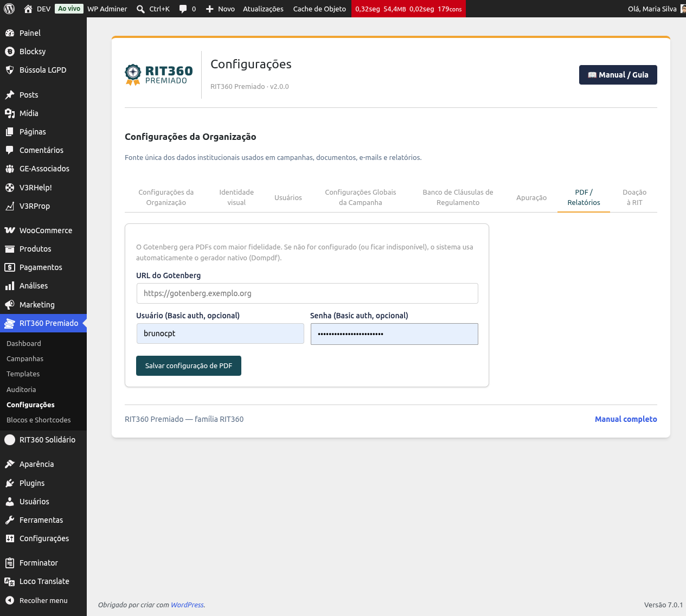
Task: Open the Templates submenu item
Action: click(x=23, y=374)
